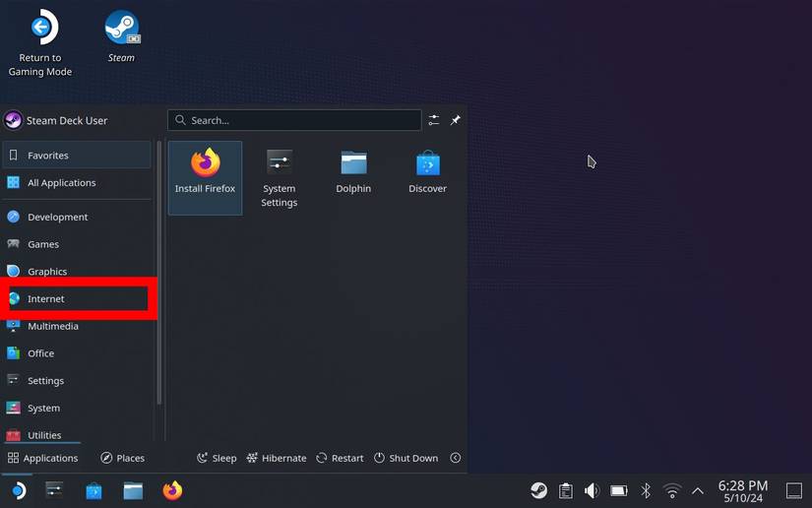This screenshot has width=812, height=508.
Task: Expand more session options next to Shut Down
Action: click(455, 458)
